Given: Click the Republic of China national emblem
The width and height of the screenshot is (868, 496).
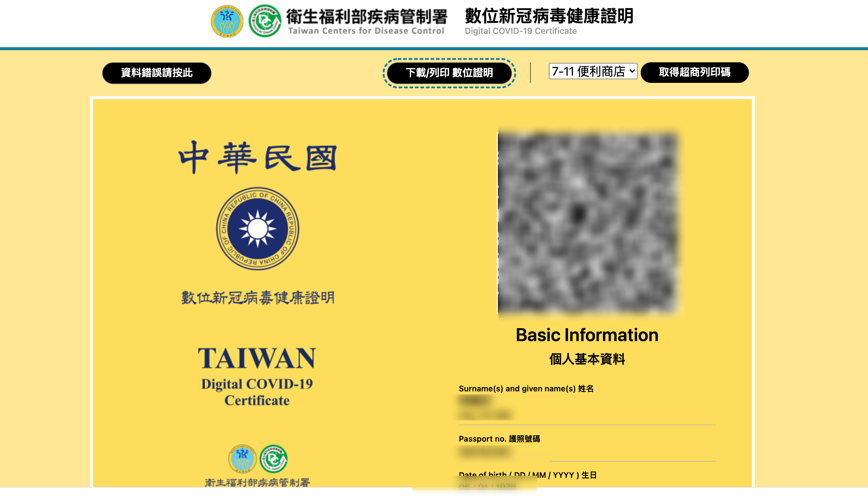Looking at the screenshot, I should pos(258,228).
